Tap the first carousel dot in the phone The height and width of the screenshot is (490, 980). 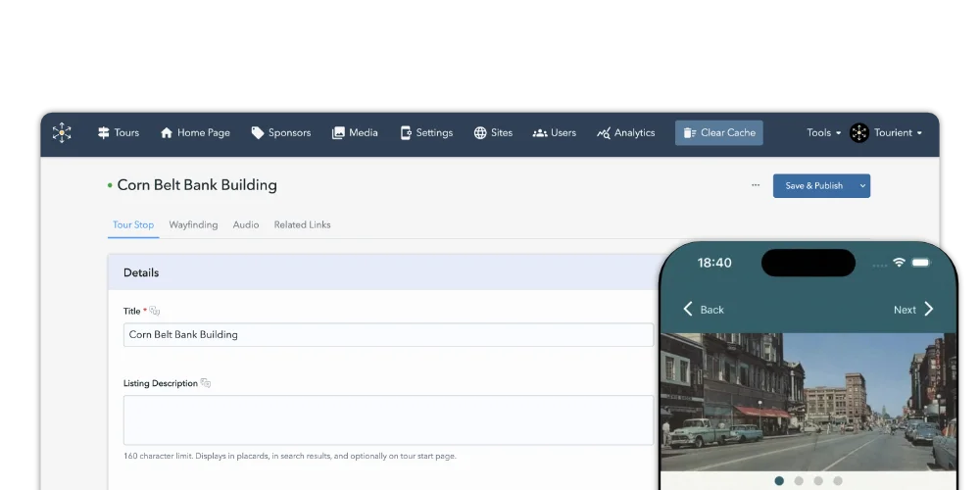[779, 480]
